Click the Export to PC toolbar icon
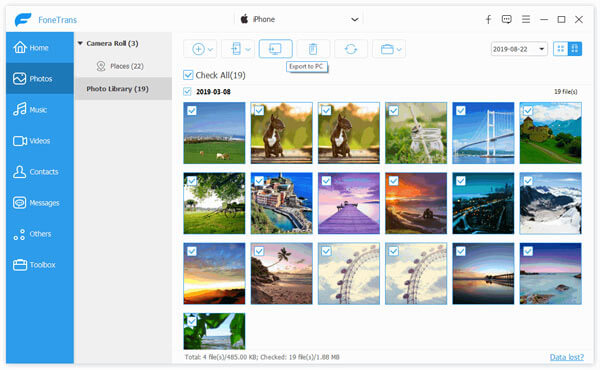The width and height of the screenshot is (600, 370). tap(276, 49)
